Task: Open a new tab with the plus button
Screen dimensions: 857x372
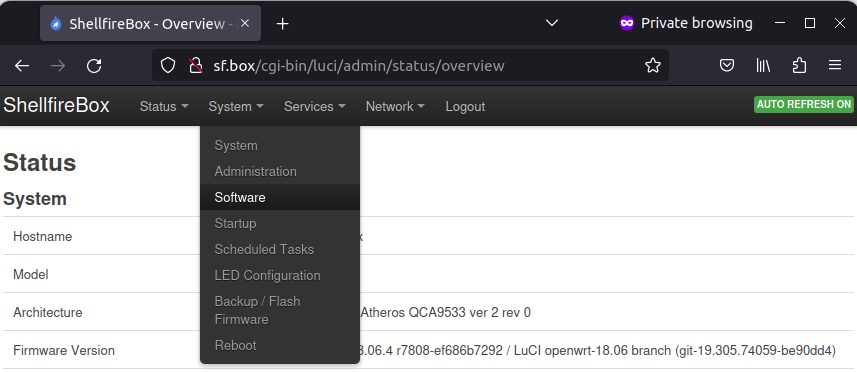Action: click(x=282, y=23)
